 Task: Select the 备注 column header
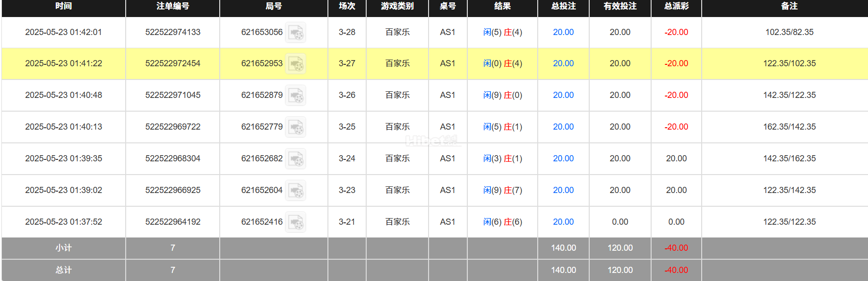[789, 6]
